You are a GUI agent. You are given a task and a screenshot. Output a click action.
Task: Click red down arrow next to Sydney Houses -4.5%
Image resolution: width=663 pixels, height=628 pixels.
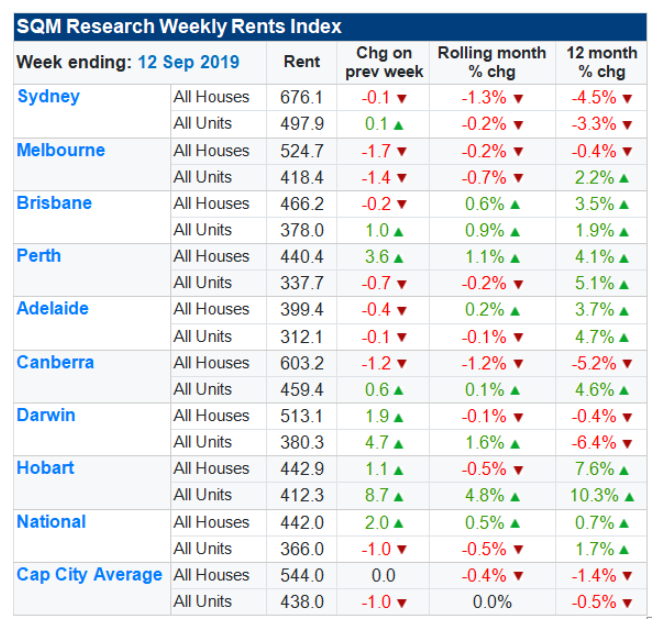627,98
